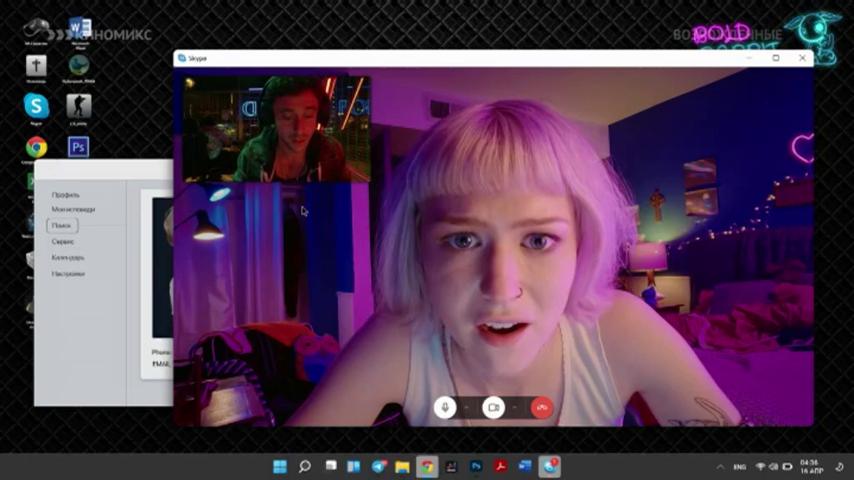
Task: Open Telegram from the taskbar
Action: 379,466
